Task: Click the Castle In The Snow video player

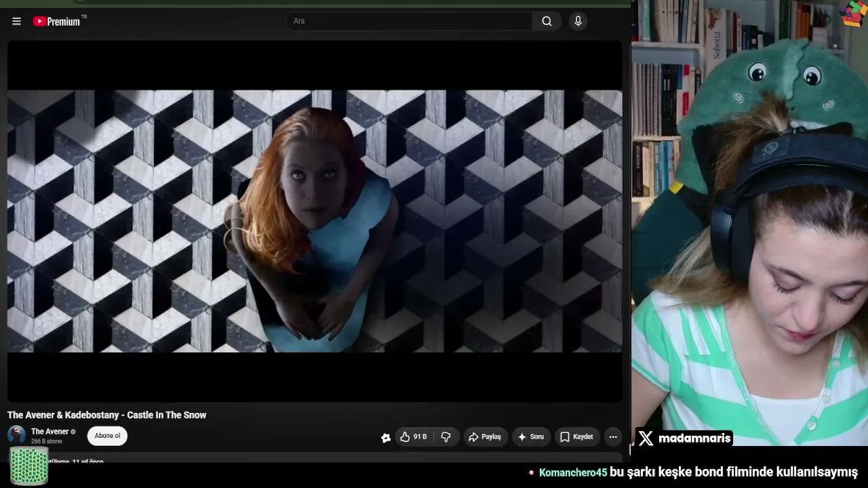Action: tap(315, 221)
